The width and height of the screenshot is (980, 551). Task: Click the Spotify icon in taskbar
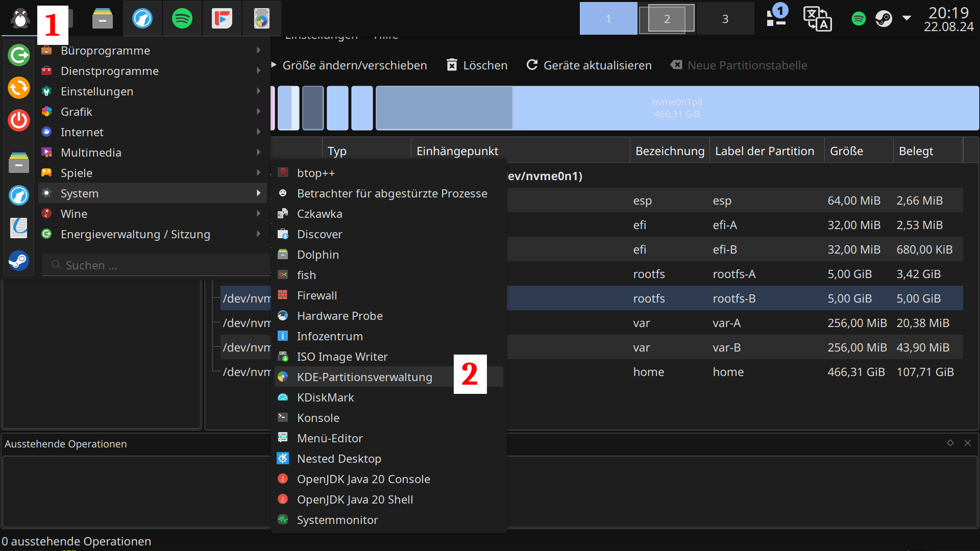tap(182, 19)
